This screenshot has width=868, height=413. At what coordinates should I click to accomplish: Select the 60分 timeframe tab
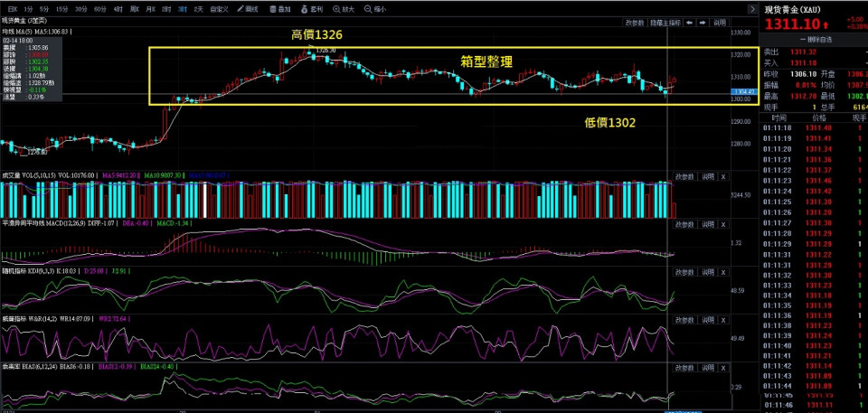(99, 9)
